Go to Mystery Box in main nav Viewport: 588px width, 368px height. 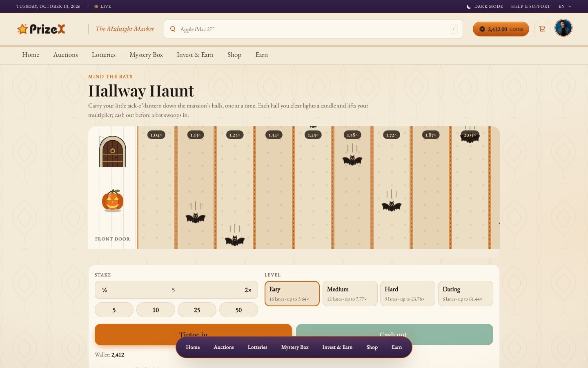click(146, 55)
